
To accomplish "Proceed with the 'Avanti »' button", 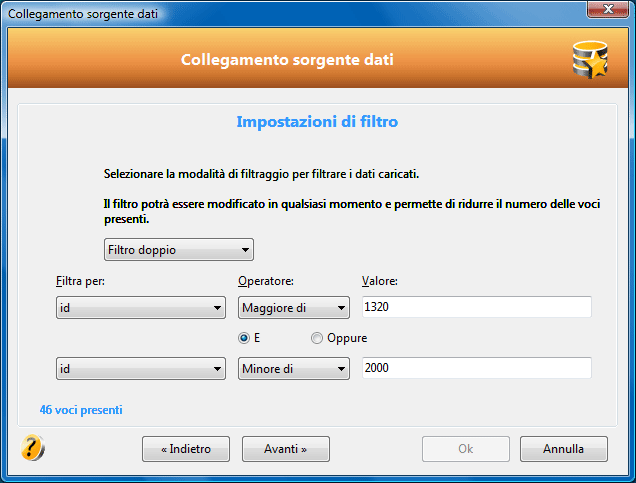I will 286,449.
